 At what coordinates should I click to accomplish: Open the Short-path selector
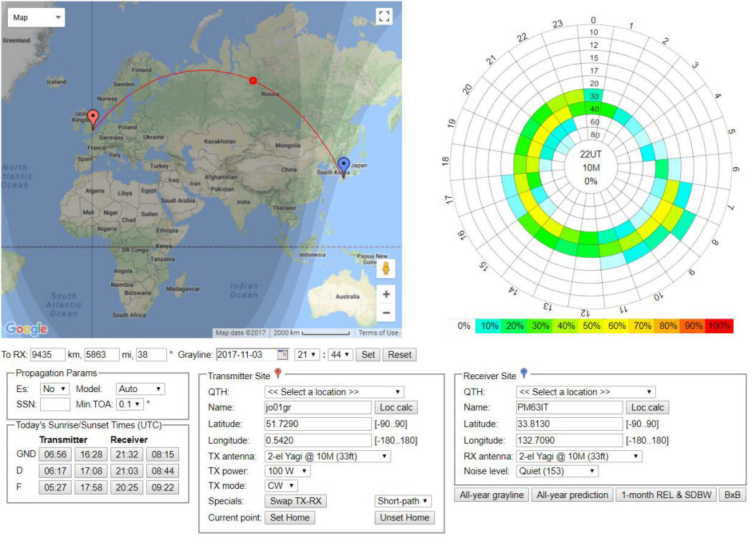pos(403,501)
